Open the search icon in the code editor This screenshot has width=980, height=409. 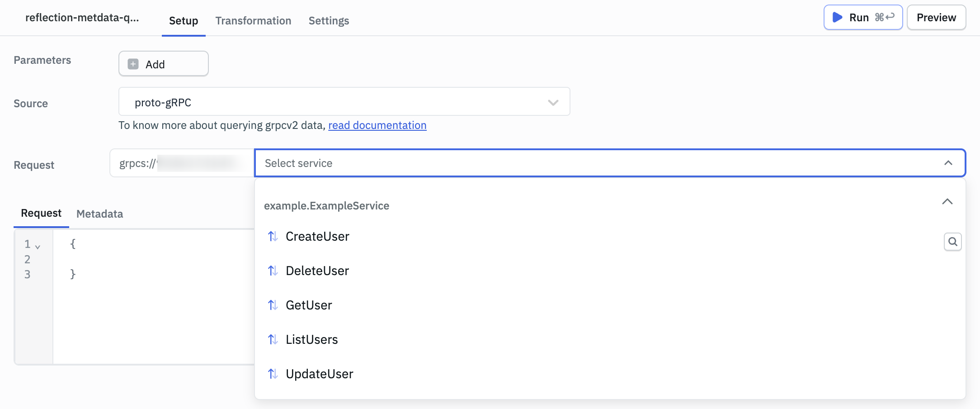pyautogui.click(x=952, y=242)
